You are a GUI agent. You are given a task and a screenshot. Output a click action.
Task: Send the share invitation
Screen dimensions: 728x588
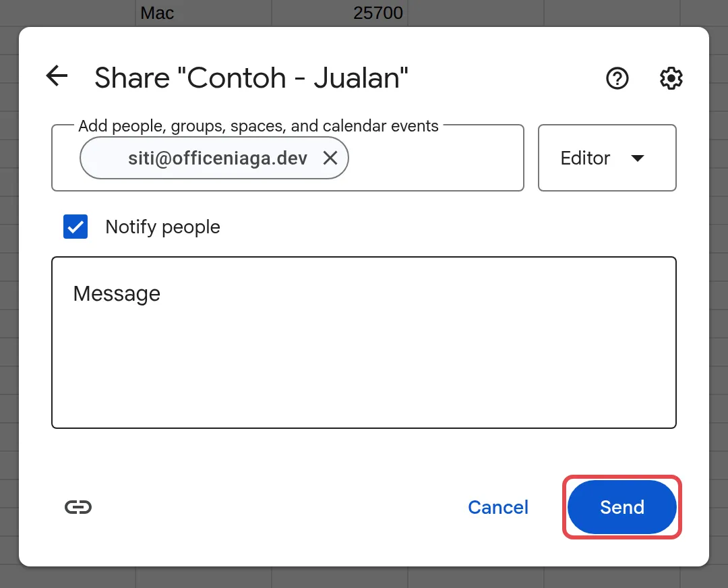click(621, 506)
